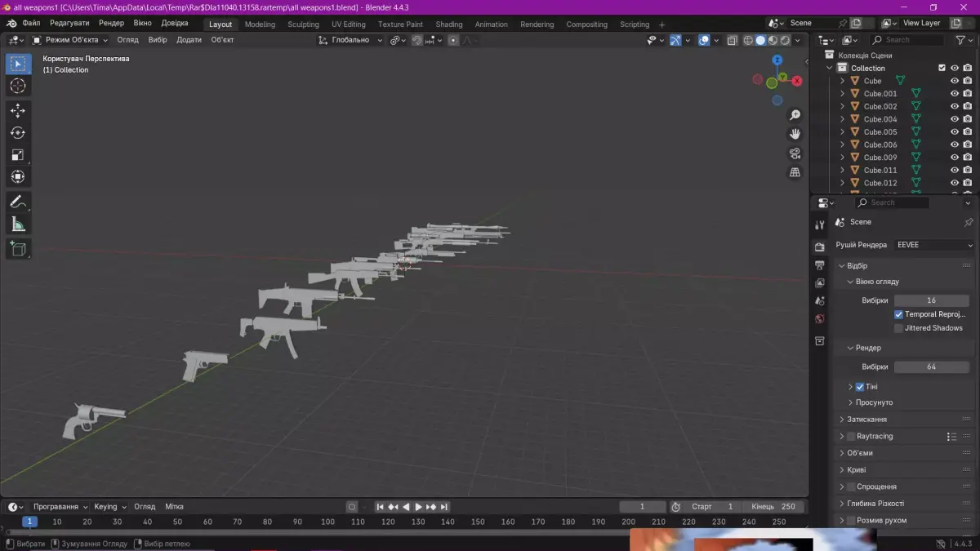Click the X axis on navigation gizmo
The width and height of the screenshot is (980, 551).
[796, 81]
